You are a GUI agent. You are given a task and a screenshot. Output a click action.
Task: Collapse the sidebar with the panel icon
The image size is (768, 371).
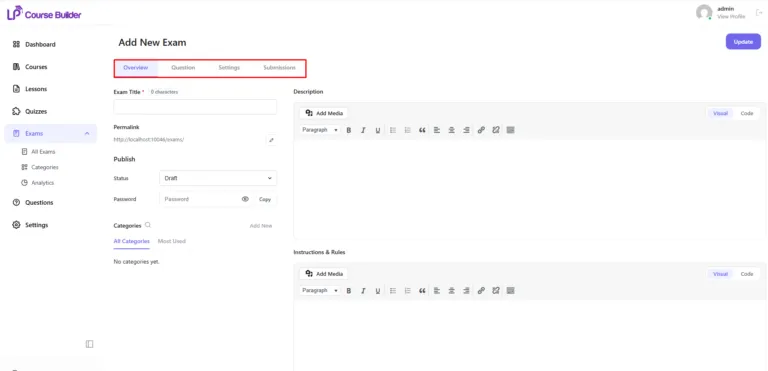[89, 344]
